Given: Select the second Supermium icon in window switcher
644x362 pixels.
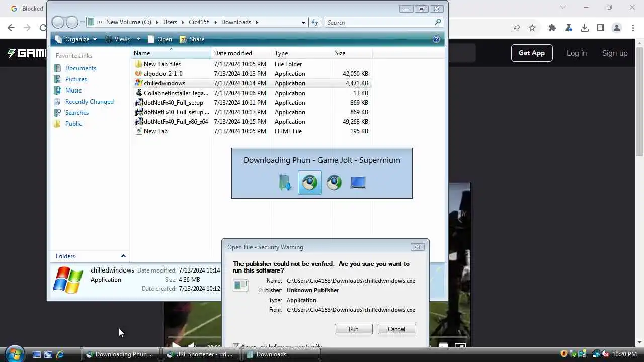Looking at the screenshot, I should (334, 182).
